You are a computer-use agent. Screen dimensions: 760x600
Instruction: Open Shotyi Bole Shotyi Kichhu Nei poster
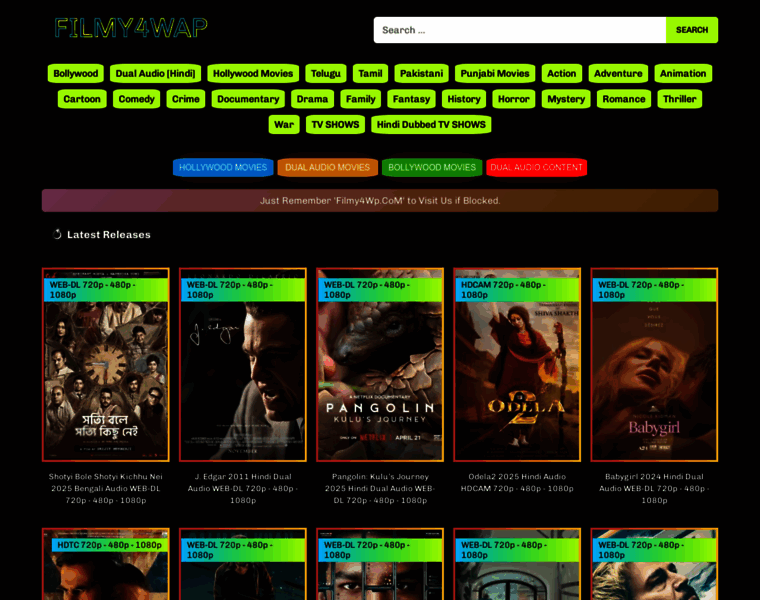[106, 364]
